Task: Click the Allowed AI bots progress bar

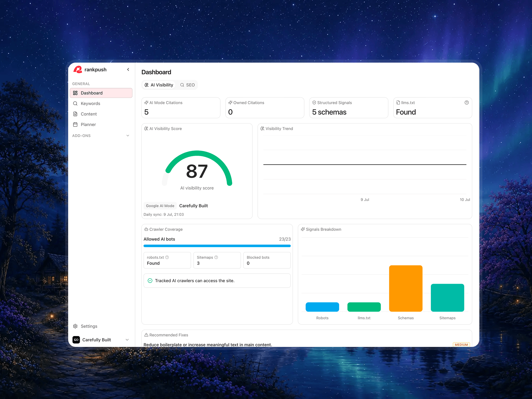Action: pyautogui.click(x=217, y=246)
